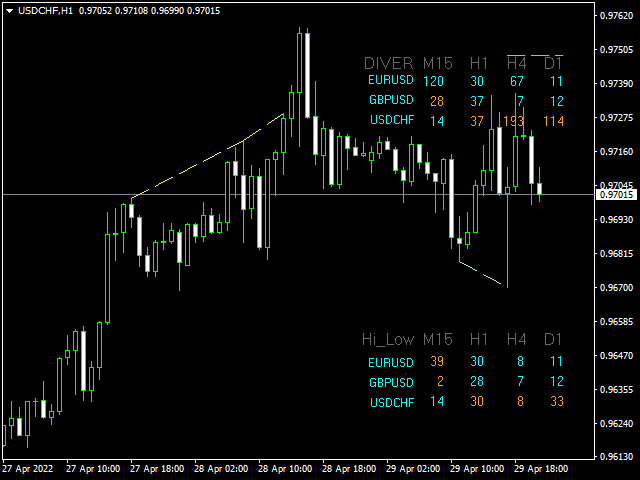Click the M15 column header in Hi_Low table

pyautogui.click(x=438, y=339)
